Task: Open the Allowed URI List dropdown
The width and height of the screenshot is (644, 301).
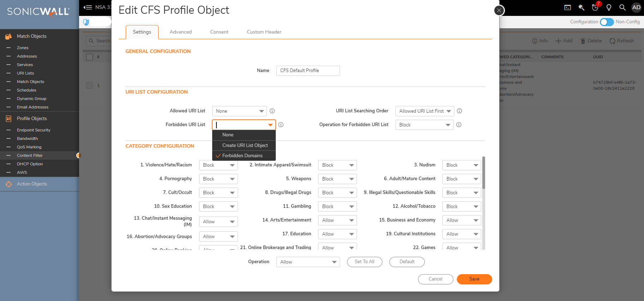Action: (239, 111)
